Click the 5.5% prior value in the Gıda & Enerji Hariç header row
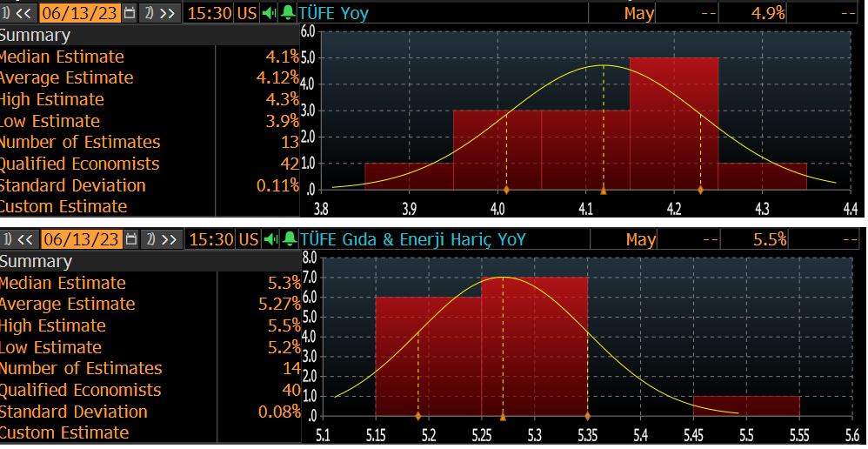Screen dimensions: 868x449 (770, 239)
